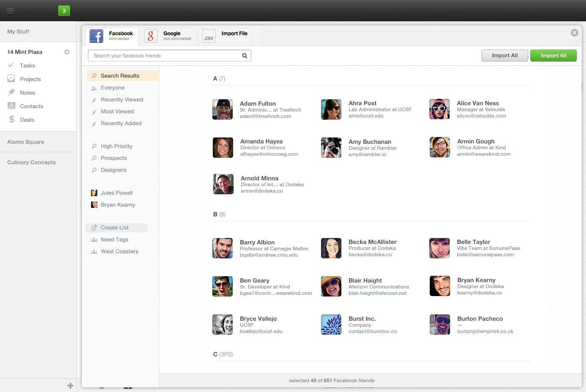Open the hamburger menu in top bar

pos(10,11)
